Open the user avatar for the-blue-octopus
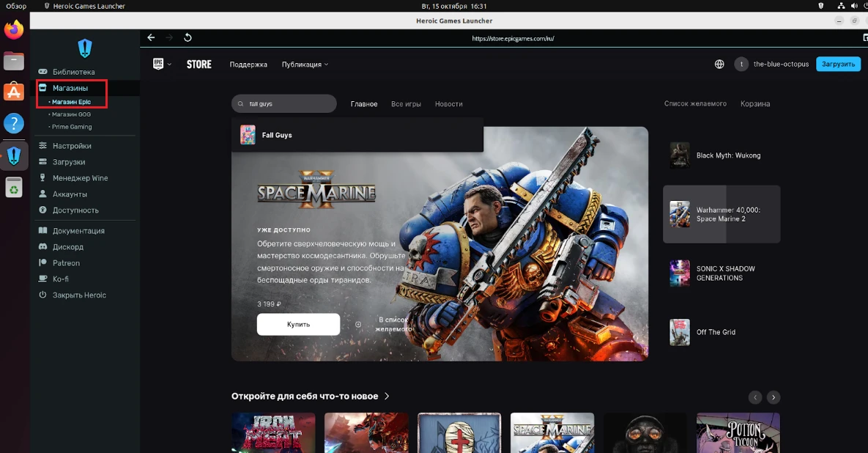This screenshot has height=453, width=868. (741, 65)
